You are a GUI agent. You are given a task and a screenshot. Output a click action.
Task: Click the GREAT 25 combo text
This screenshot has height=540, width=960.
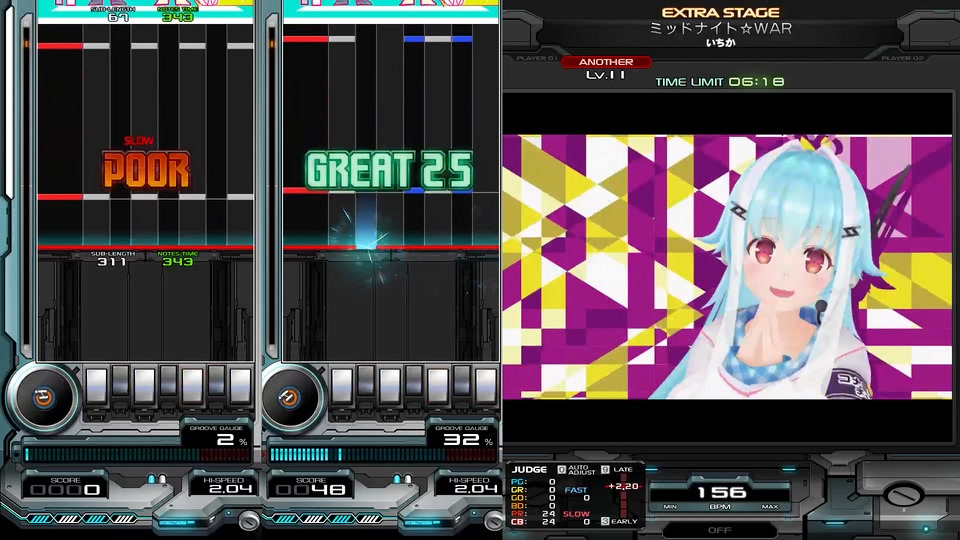point(389,170)
